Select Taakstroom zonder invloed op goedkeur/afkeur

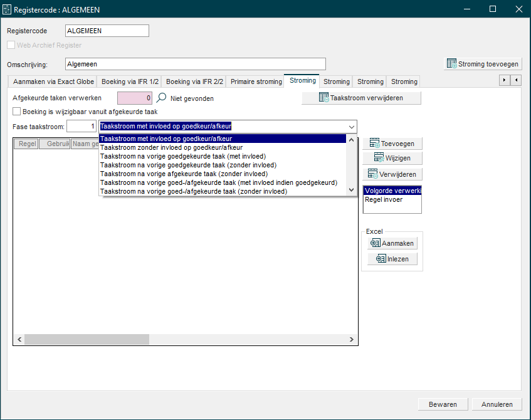(172, 147)
